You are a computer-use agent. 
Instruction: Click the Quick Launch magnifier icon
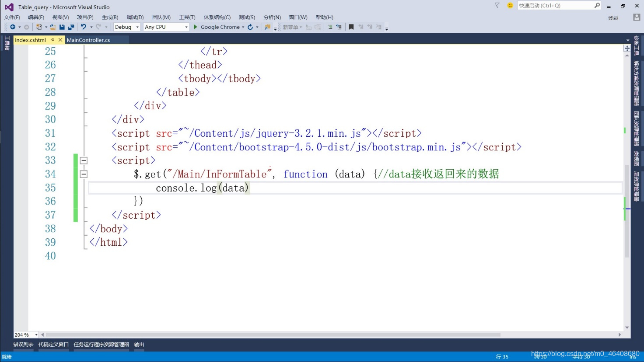pos(597,5)
